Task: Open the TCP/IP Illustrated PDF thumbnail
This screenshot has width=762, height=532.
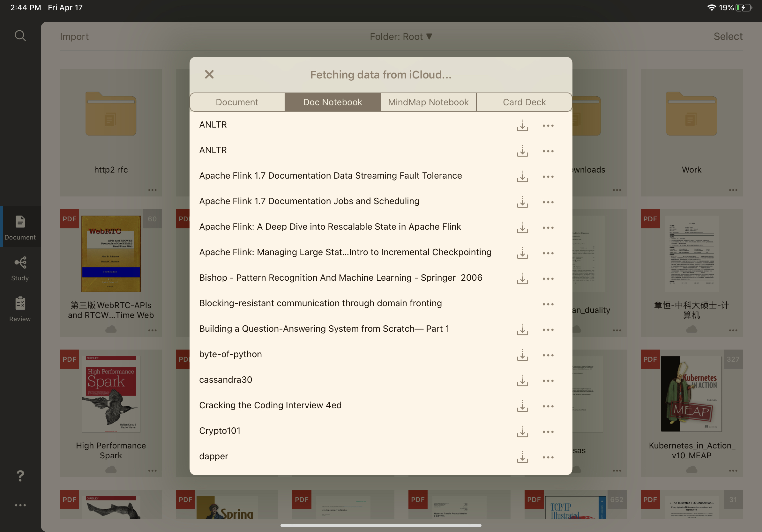Action: pos(575,507)
